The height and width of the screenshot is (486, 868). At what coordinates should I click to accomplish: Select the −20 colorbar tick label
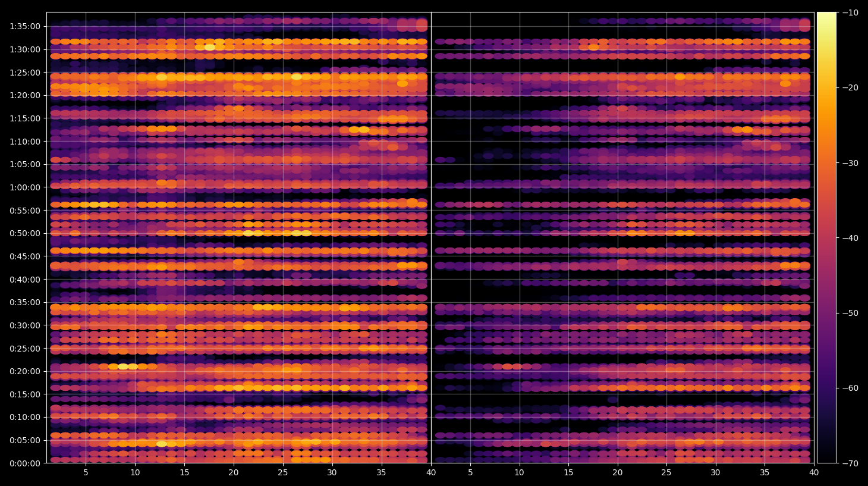(x=850, y=87)
